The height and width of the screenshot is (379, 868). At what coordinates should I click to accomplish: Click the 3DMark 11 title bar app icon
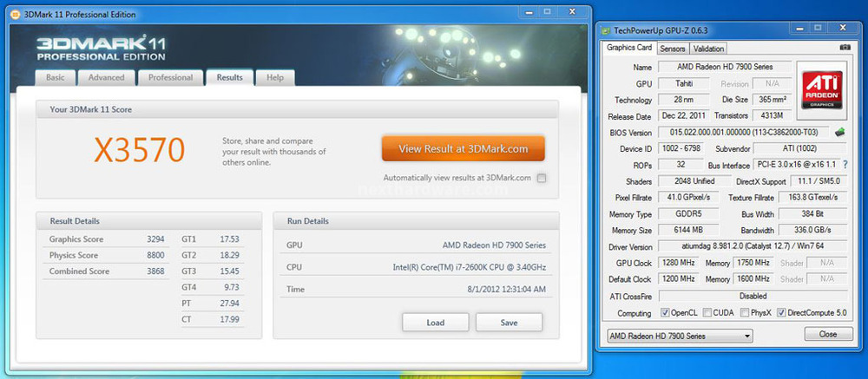click(16, 15)
